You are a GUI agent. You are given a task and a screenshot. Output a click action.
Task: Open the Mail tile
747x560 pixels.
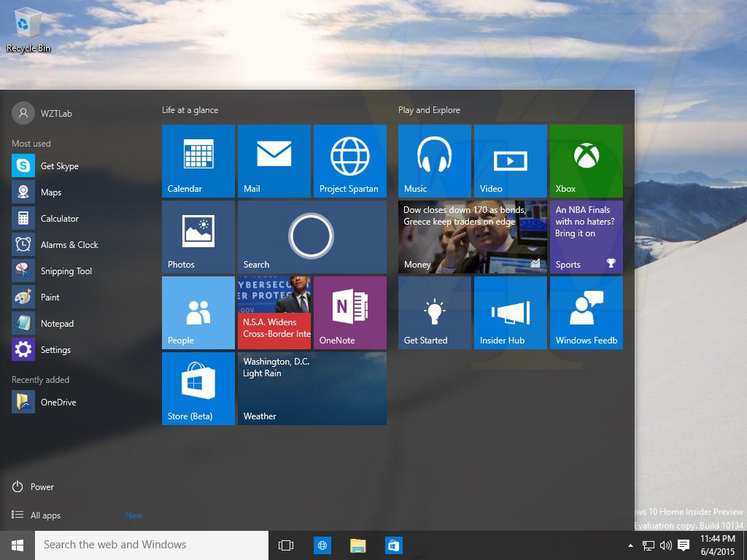pos(274,161)
